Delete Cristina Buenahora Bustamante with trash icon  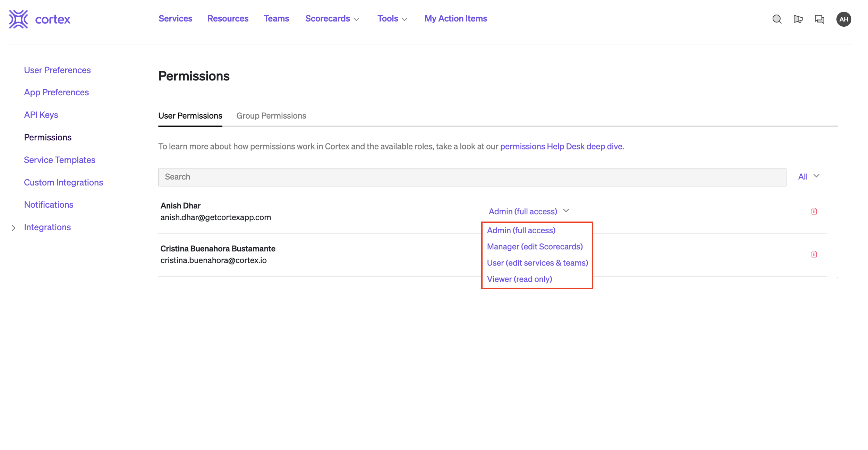(x=814, y=254)
